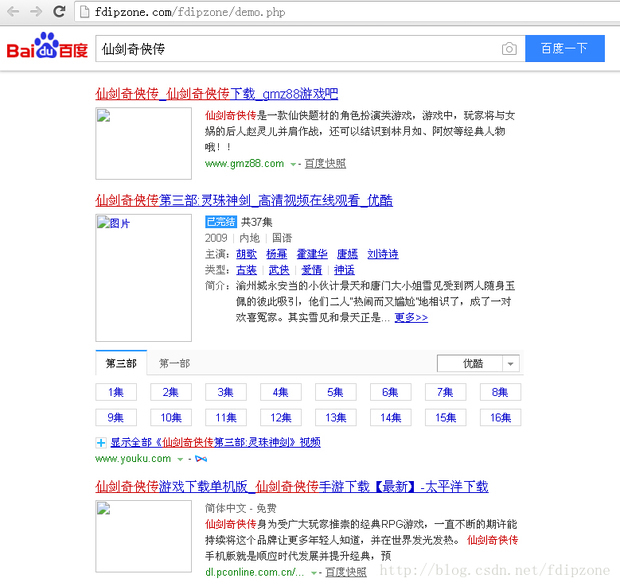Viewport: 620px width, 586px height.
Task: Click thumbnail of 太平洋下载 result
Action: click(144, 536)
